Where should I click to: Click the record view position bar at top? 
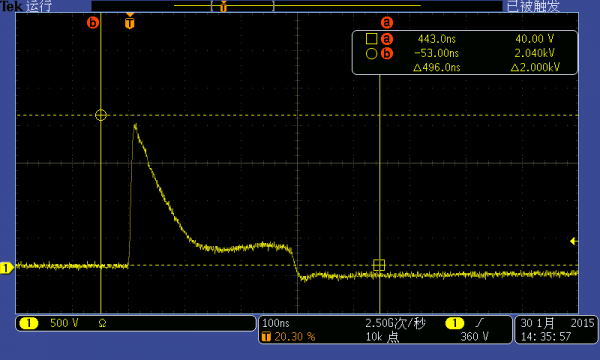(297, 6)
